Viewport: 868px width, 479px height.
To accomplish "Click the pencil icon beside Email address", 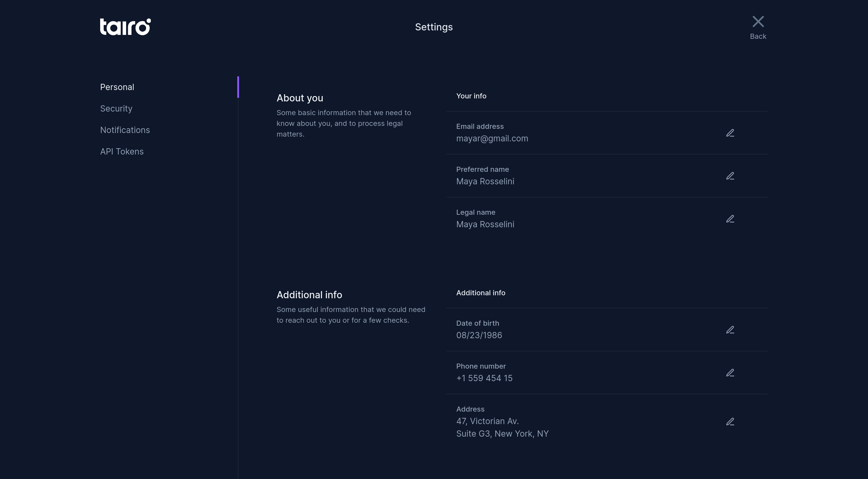I will coord(730,133).
